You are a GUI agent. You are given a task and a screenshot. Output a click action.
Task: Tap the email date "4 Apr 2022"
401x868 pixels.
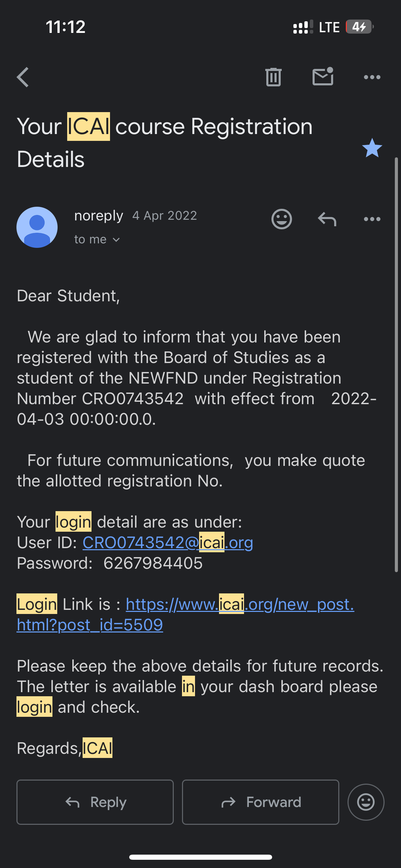pos(165,216)
